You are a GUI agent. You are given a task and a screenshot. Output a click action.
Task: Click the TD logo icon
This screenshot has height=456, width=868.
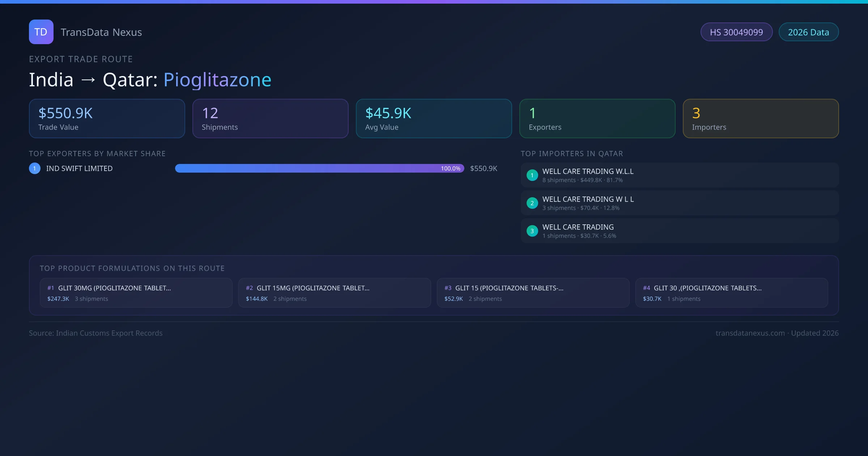tap(41, 32)
